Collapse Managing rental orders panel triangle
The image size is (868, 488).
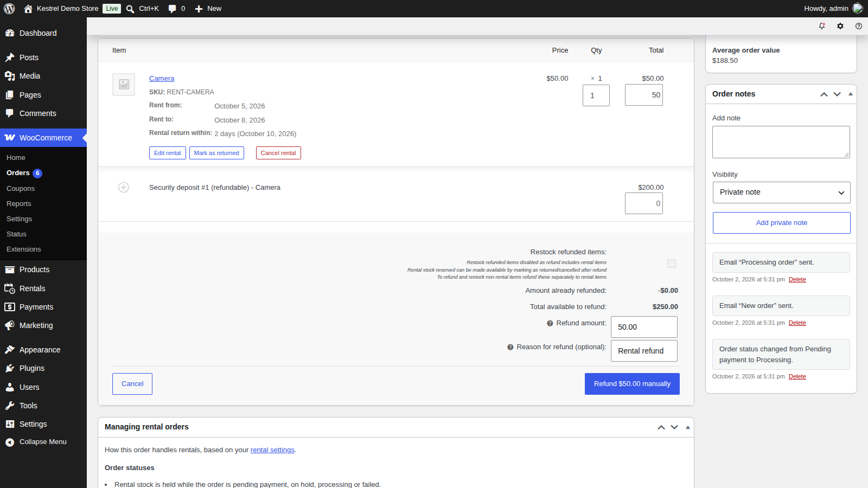[688, 427]
